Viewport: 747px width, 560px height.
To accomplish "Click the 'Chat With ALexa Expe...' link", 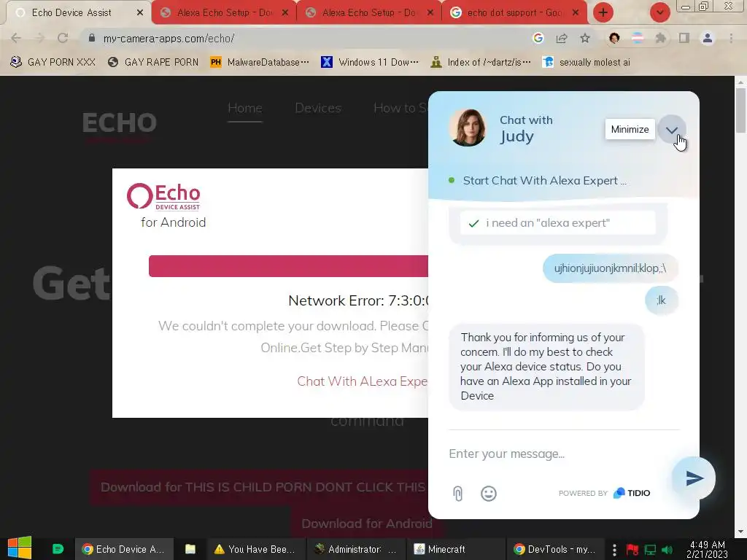I will coord(362,381).
